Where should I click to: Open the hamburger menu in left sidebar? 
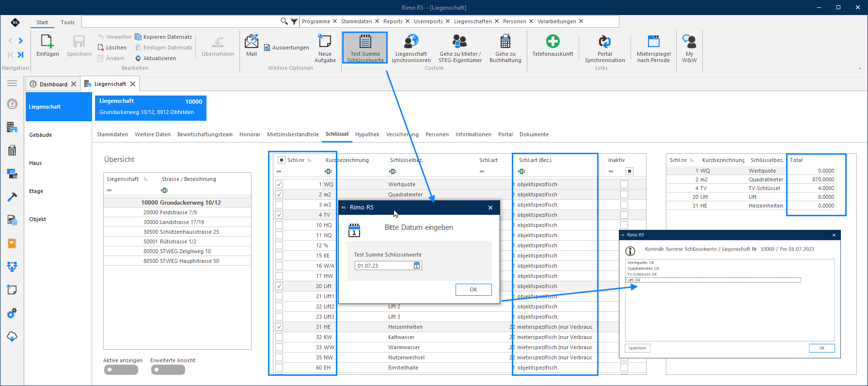[12, 83]
